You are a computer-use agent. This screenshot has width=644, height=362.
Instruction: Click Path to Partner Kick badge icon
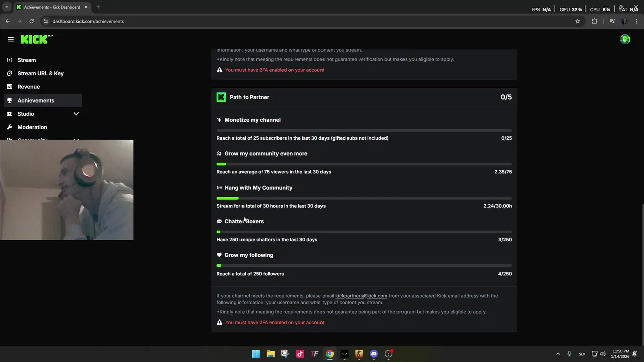(x=221, y=97)
